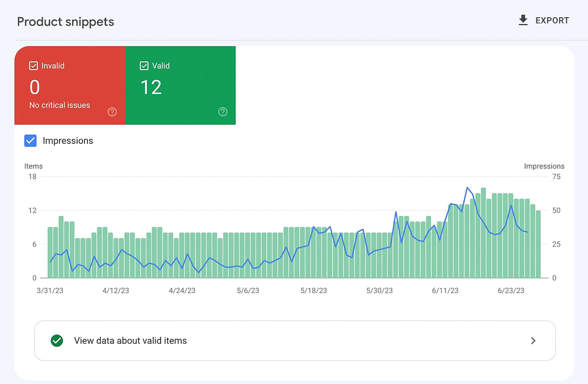588x384 pixels.
Task: Click the checkmark icon on the Valid card
Action: tap(144, 65)
